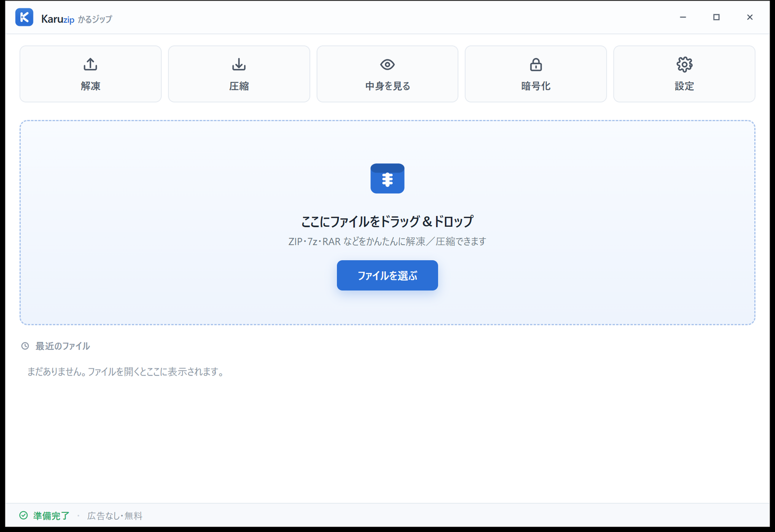Click the 最近のファイル section label
The width and height of the screenshot is (775, 532).
pyautogui.click(x=63, y=346)
